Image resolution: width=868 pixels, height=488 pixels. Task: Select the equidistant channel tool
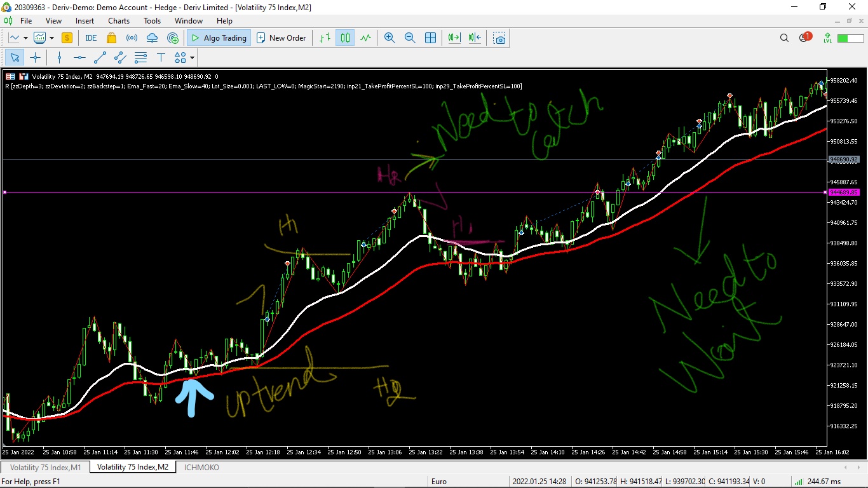click(120, 58)
